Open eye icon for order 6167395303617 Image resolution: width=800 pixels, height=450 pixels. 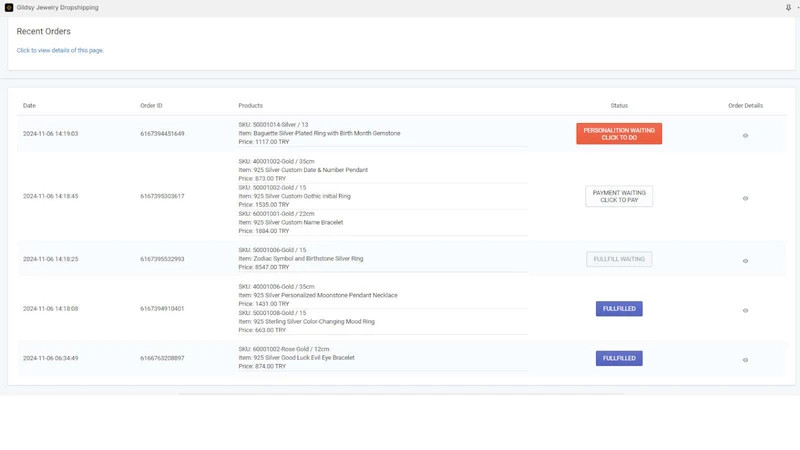(x=745, y=198)
